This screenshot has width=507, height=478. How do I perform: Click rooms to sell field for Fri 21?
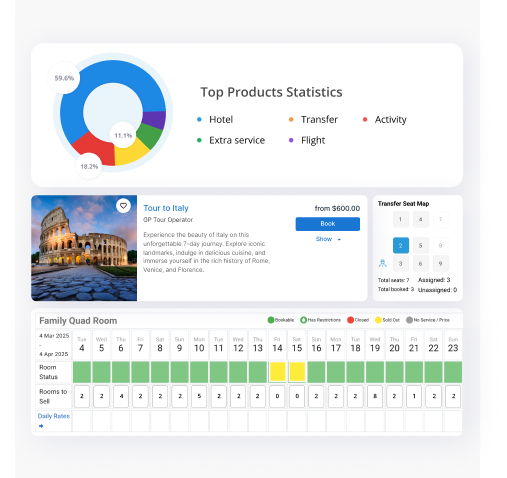tap(414, 396)
